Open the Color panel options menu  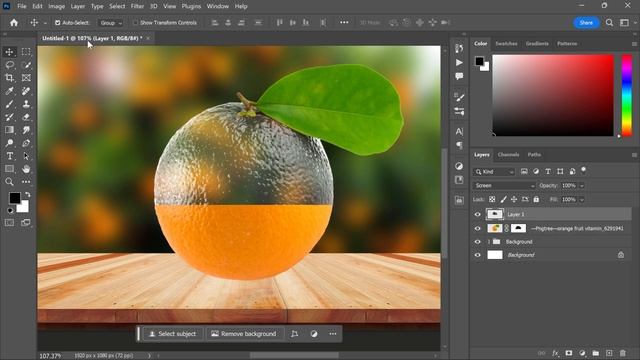[x=634, y=44]
